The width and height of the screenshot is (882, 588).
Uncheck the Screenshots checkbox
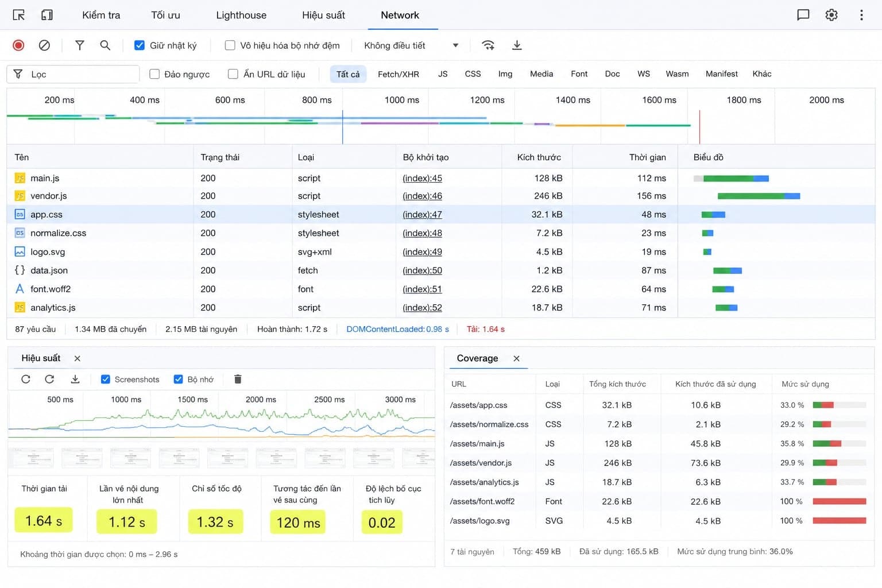(105, 379)
